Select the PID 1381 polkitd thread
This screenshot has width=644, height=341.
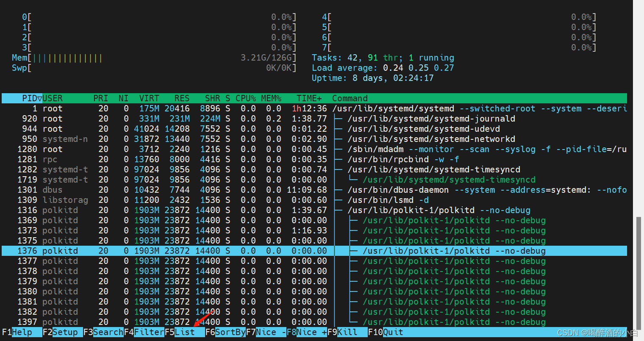click(314, 302)
